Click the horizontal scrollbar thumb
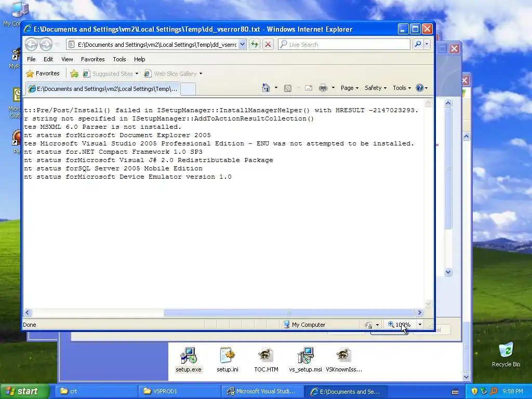The height and width of the screenshot is (399, 532). pyautogui.click(x=289, y=312)
